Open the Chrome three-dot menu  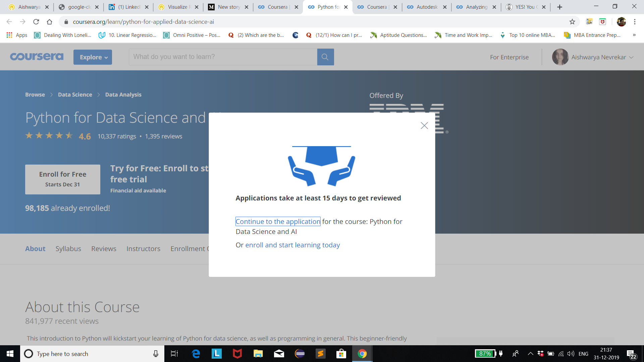(x=635, y=22)
